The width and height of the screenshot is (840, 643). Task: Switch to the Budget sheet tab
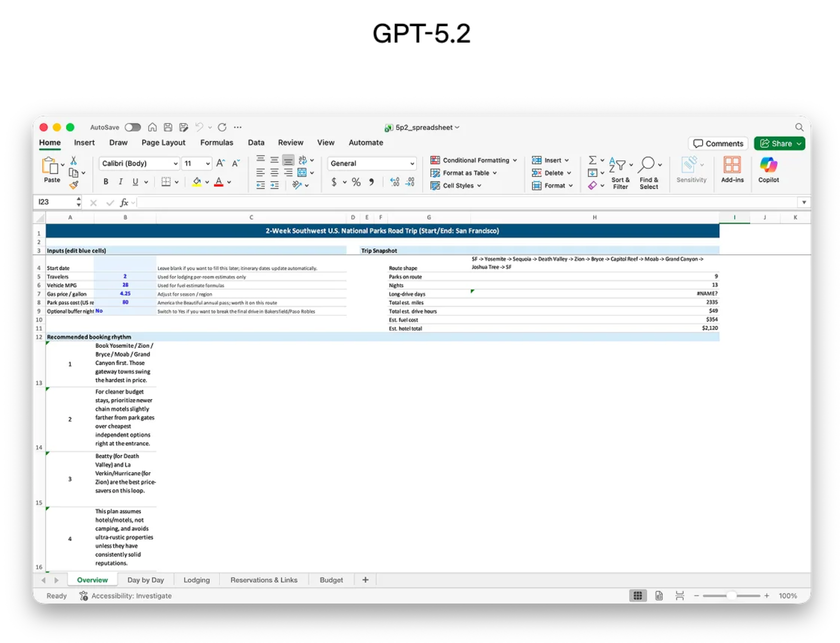point(331,580)
